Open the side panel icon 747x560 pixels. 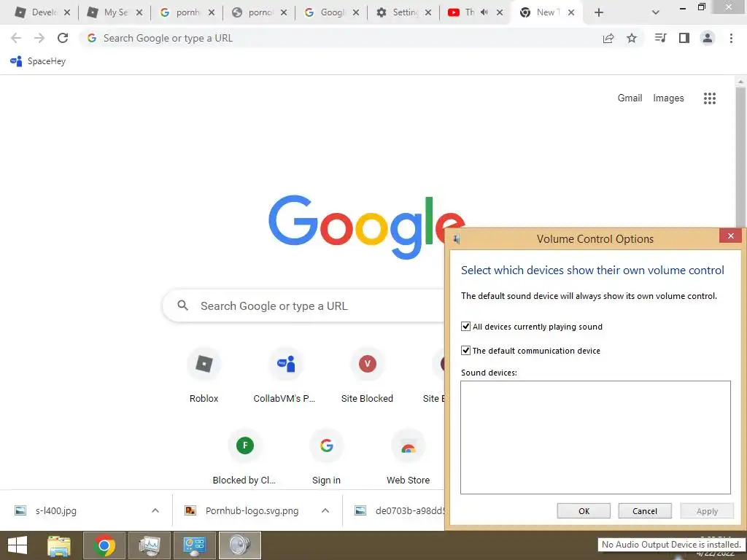click(x=684, y=38)
